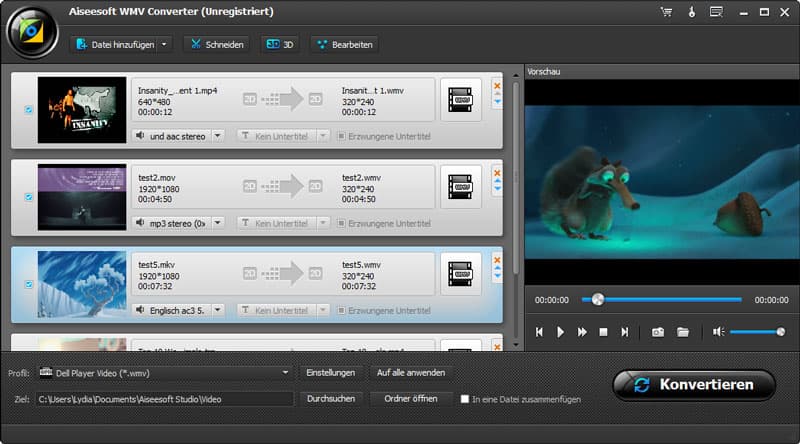Open Kein Untertitel dropdown for Insanity_...ent 1.mp4
The width and height of the screenshot is (800, 444).
322,136
